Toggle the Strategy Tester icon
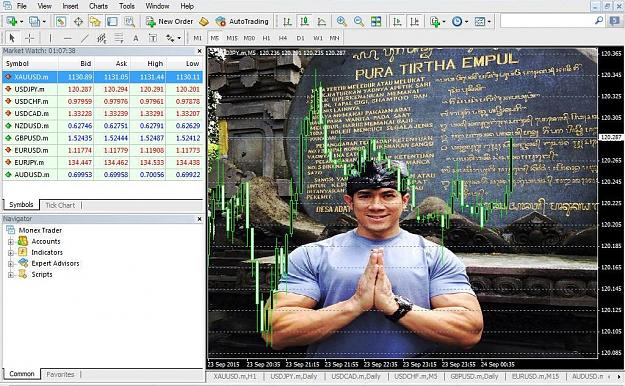 pos(129,21)
